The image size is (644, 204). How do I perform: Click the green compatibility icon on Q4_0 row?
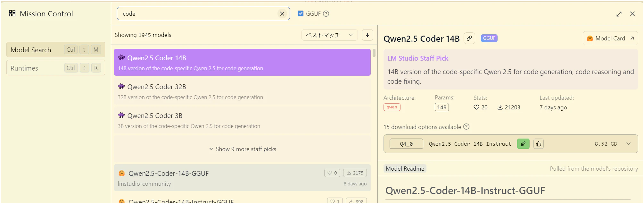pyautogui.click(x=523, y=144)
